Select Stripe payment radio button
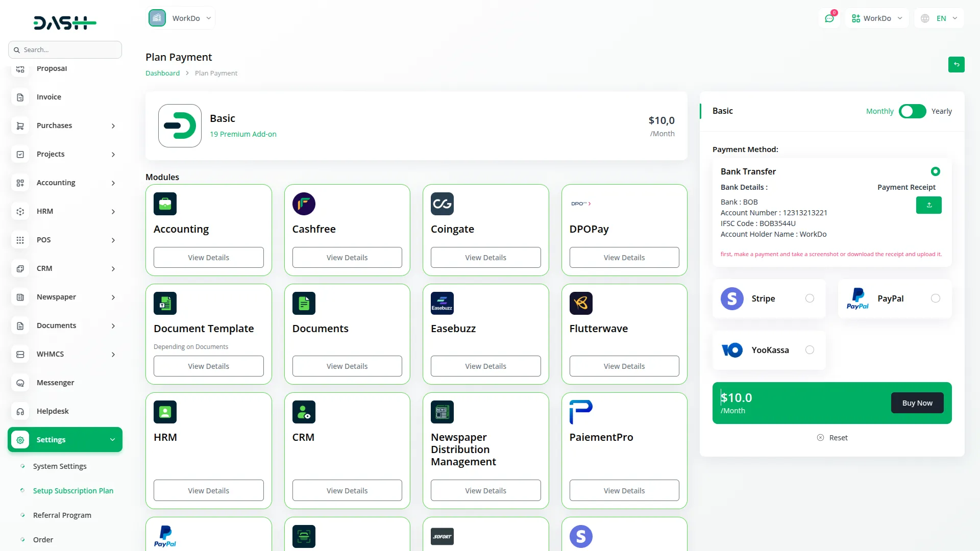The width and height of the screenshot is (980, 551). tap(810, 298)
